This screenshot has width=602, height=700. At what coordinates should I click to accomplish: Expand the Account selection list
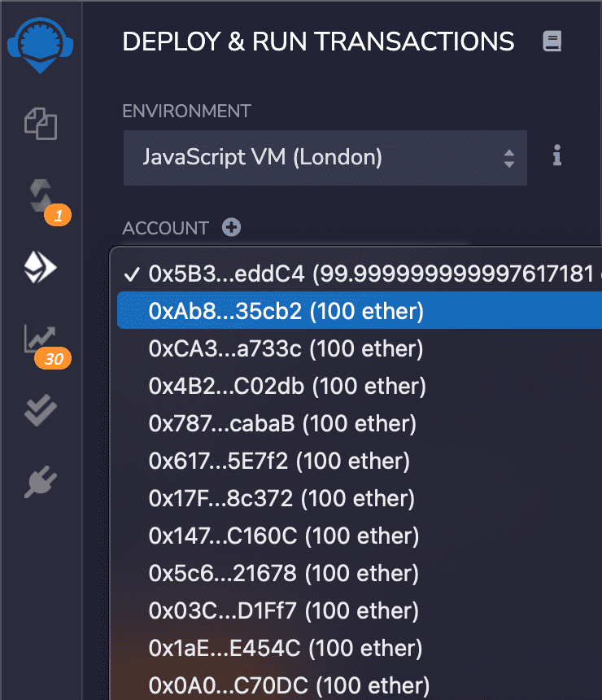coord(325,274)
